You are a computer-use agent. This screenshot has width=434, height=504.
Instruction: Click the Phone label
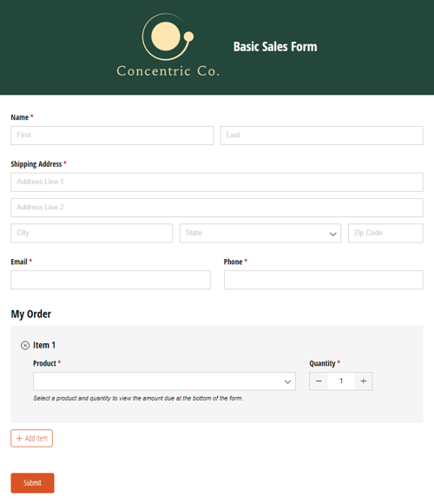pyautogui.click(x=233, y=262)
